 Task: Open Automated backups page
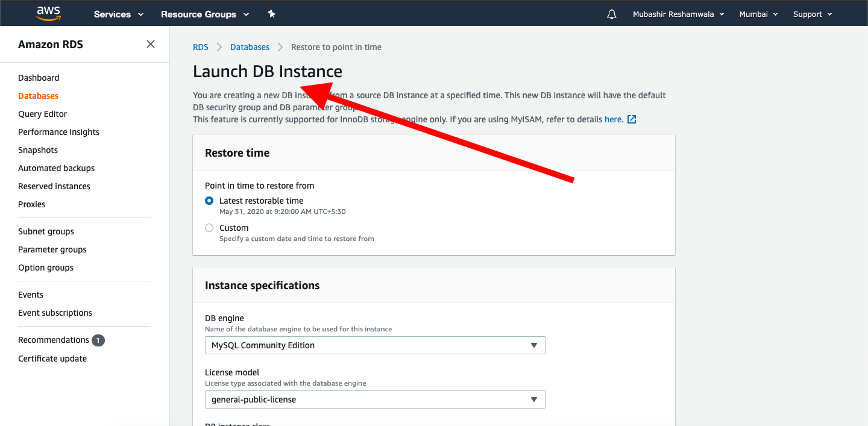[x=56, y=168]
